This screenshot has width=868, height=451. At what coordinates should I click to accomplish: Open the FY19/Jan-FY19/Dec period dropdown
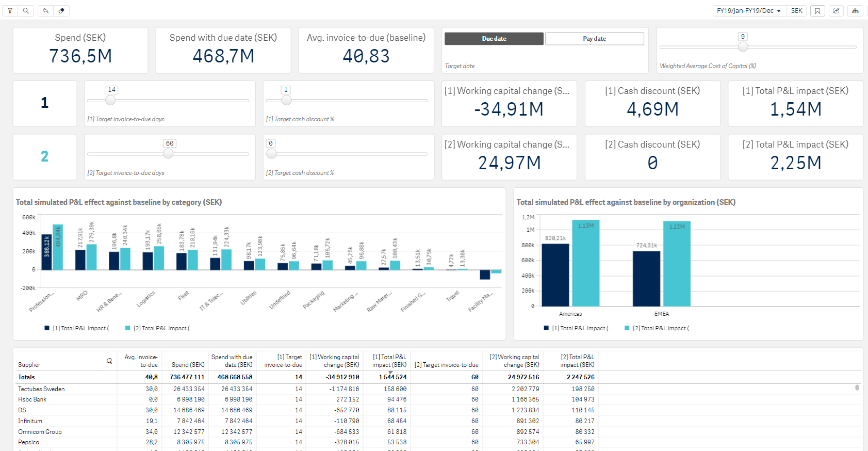[x=748, y=11]
